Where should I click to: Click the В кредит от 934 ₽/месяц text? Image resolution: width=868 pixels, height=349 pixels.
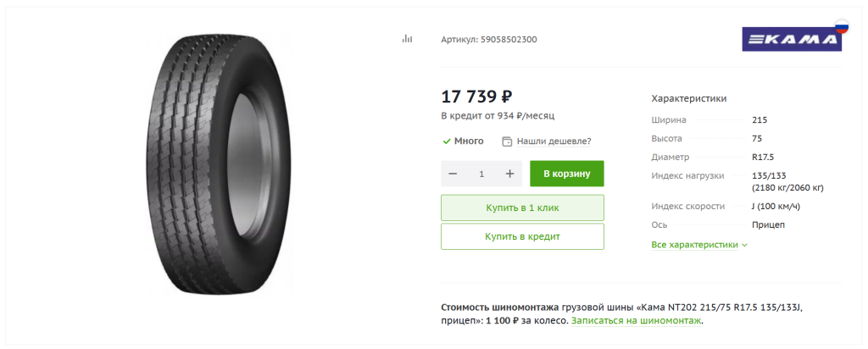[498, 115]
